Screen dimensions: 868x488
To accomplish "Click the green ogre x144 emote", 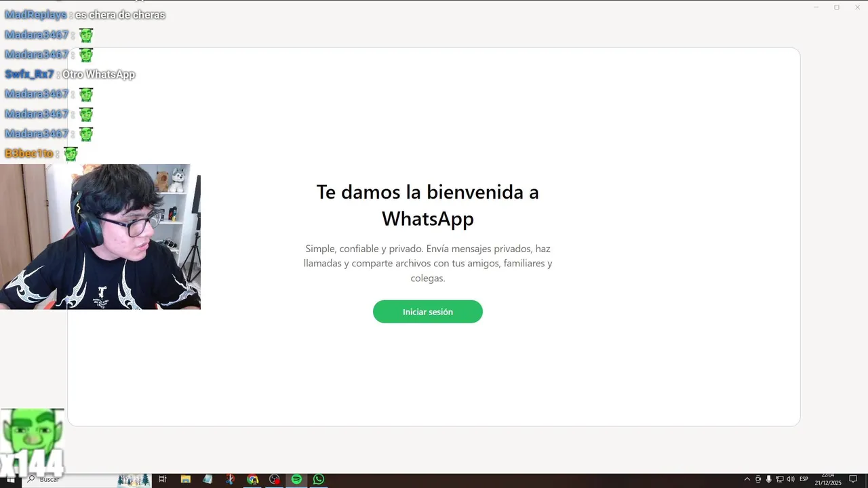I will click(x=32, y=443).
